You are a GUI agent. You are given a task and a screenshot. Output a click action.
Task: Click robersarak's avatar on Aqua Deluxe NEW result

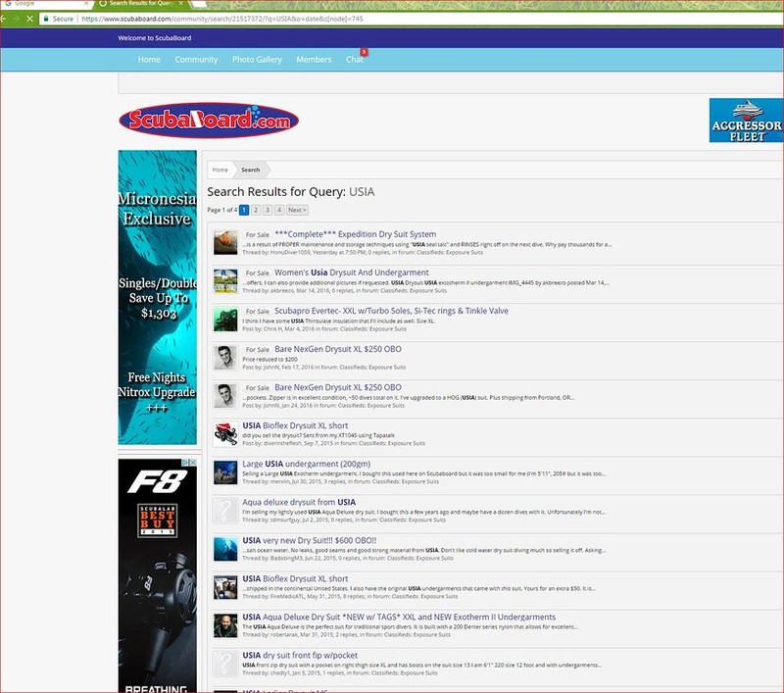tap(225, 625)
